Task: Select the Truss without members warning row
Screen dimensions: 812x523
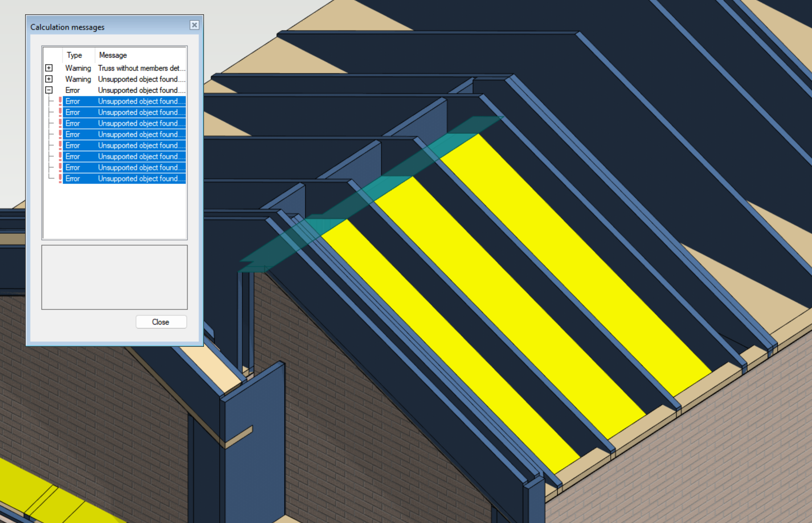Action: [130, 68]
